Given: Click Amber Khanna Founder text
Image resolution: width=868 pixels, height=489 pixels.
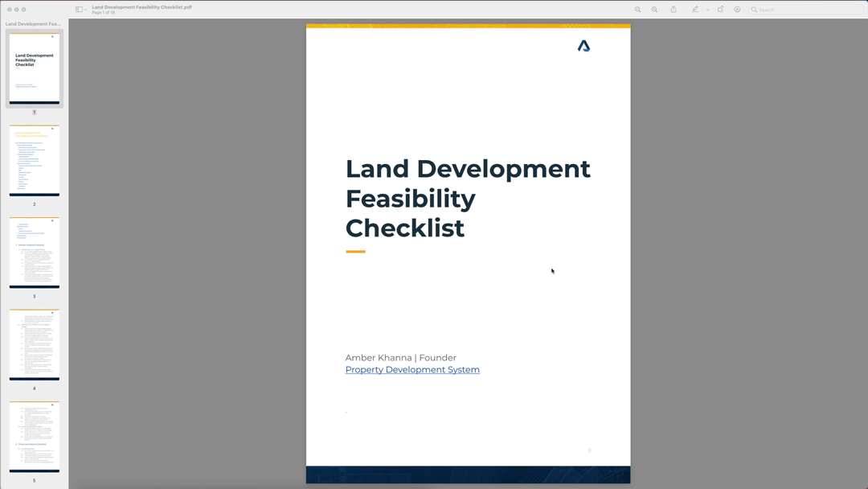Looking at the screenshot, I should pos(400,357).
